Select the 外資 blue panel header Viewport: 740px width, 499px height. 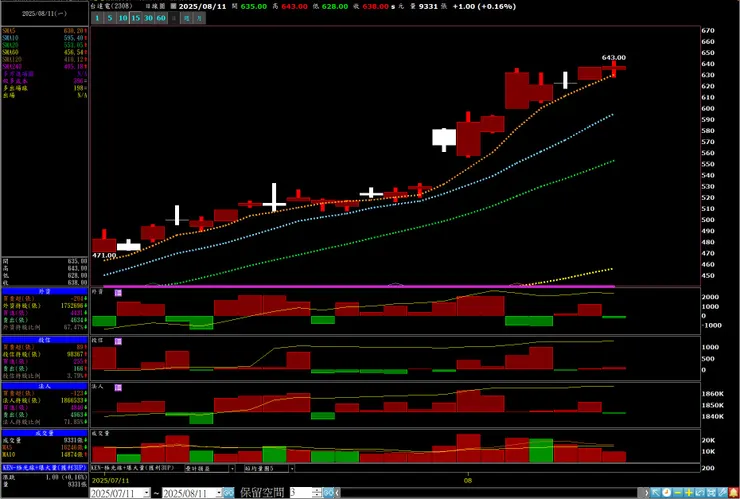coord(45,292)
